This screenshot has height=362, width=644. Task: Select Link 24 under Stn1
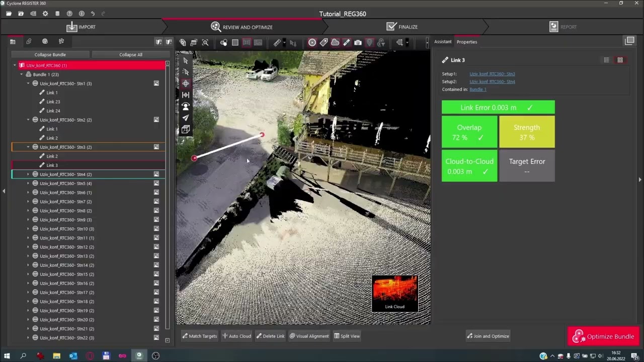pyautogui.click(x=53, y=111)
